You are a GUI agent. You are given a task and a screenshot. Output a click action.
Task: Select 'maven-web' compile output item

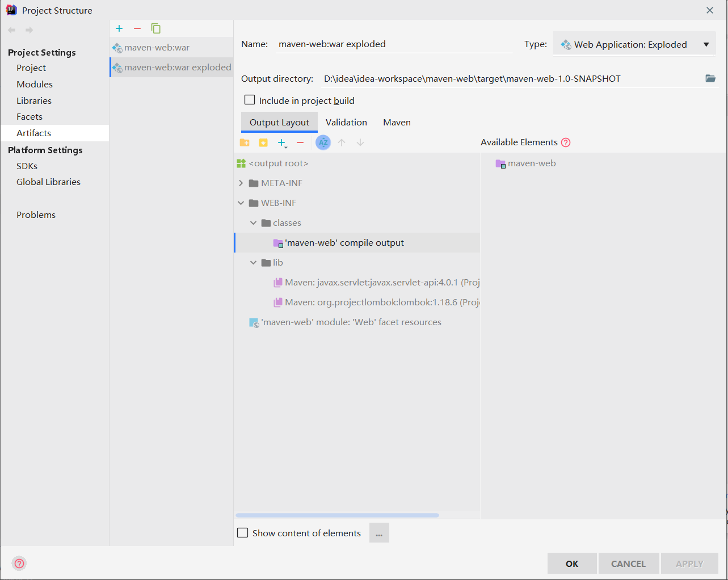click(x=357, y=243)
